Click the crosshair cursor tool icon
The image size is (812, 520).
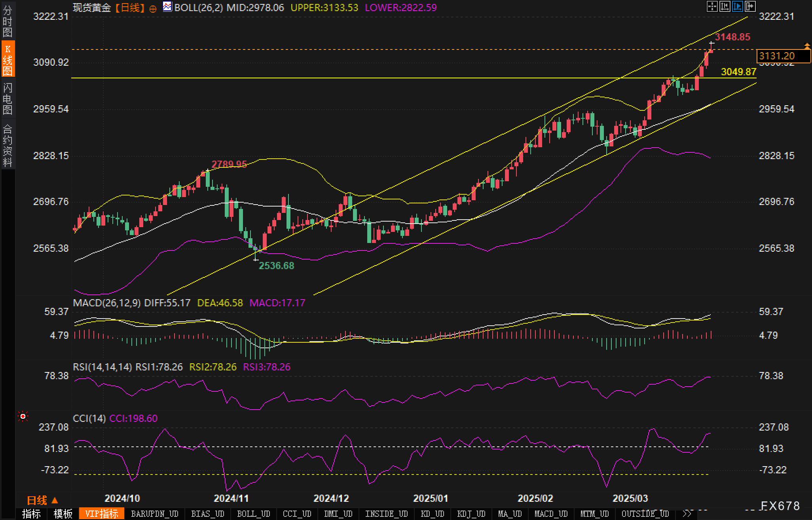(x=712, y=6)
